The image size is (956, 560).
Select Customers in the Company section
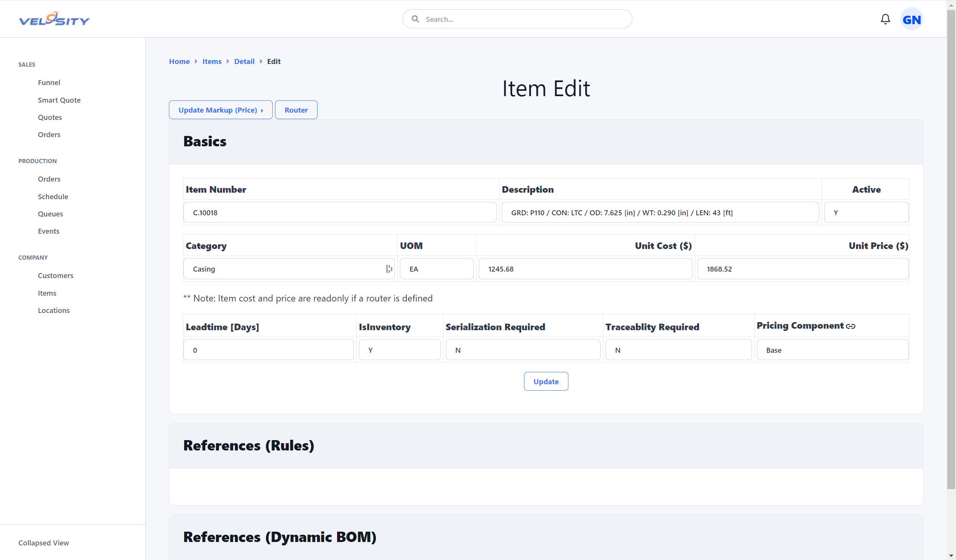(x=56, y=275)
